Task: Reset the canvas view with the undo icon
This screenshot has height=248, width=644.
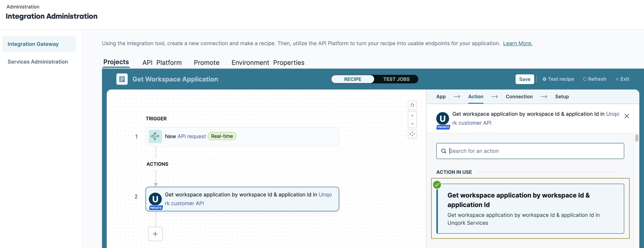Action: [x=412, y=105]
